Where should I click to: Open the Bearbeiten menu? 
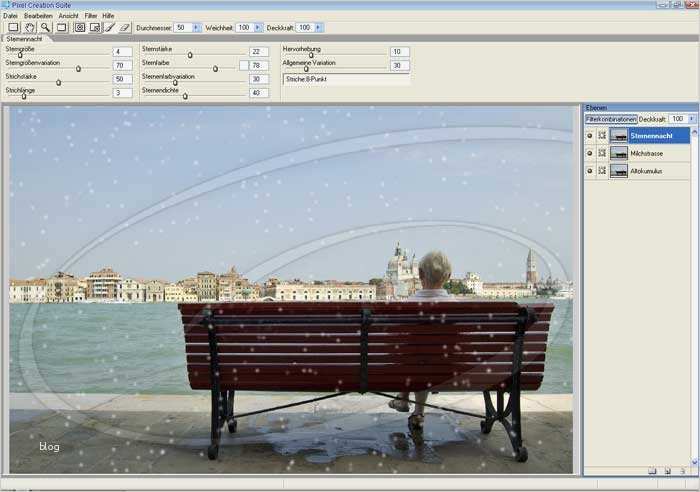tap(38, 16)
